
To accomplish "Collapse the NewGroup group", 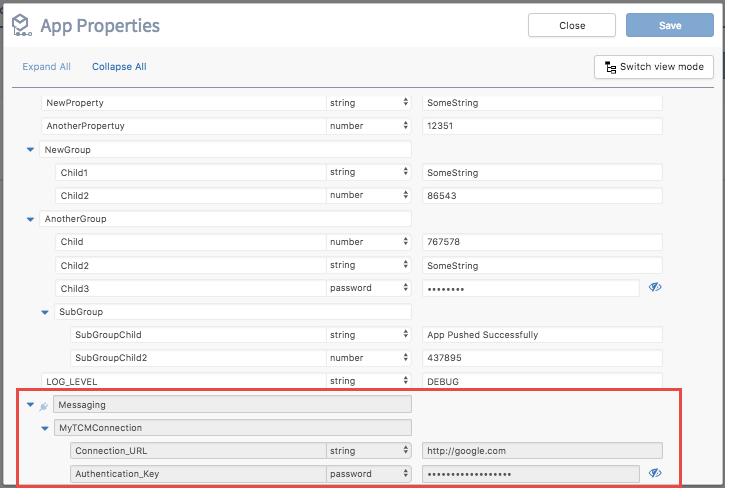I will [x=30, y=149].
